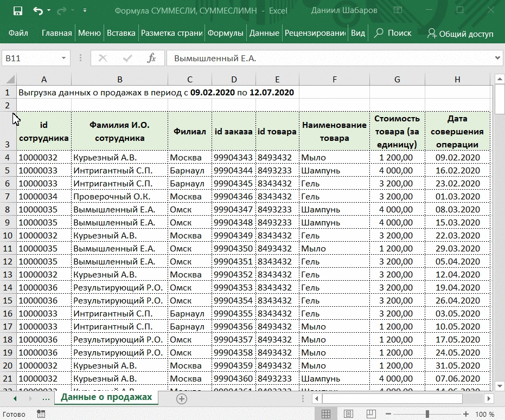The width and height of the screenshot is (505, 420).
Task: Click the horizontal scrollbar left arrow
Action: [x=317, y=399]
